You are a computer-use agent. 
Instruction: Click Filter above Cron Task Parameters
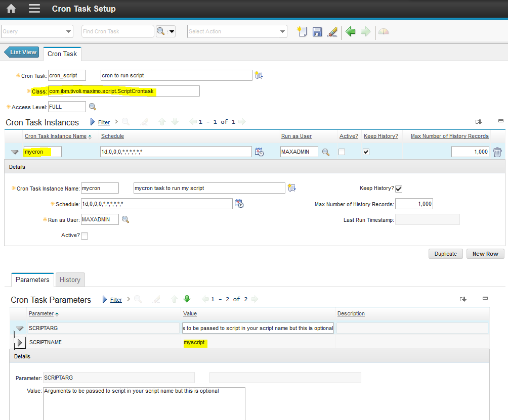(115, 299)
